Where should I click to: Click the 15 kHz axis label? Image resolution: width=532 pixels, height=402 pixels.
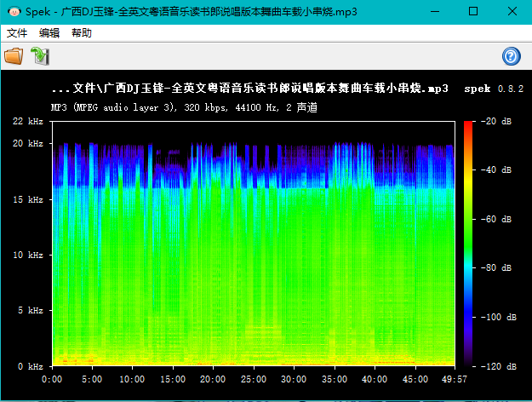pyautogui.click(x=28, y=199)
